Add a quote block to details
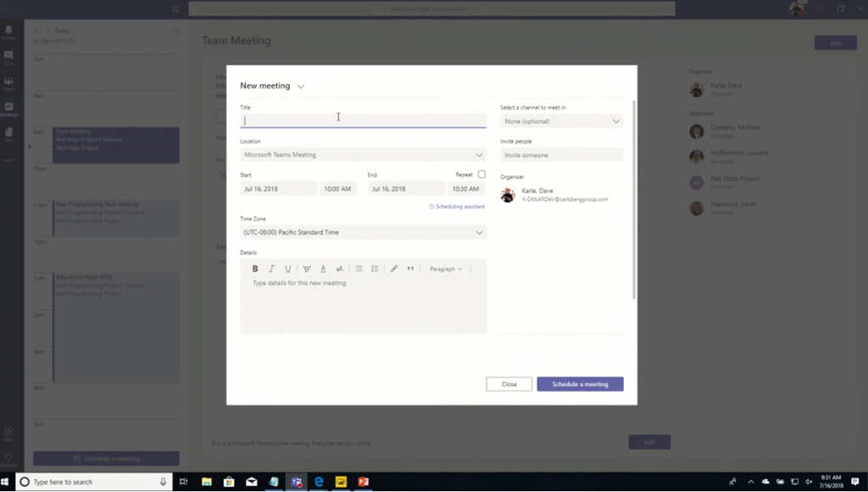Image resolution: width=868 pixels, height=492 pixels. pyautogui.click(x=410, y=268)
